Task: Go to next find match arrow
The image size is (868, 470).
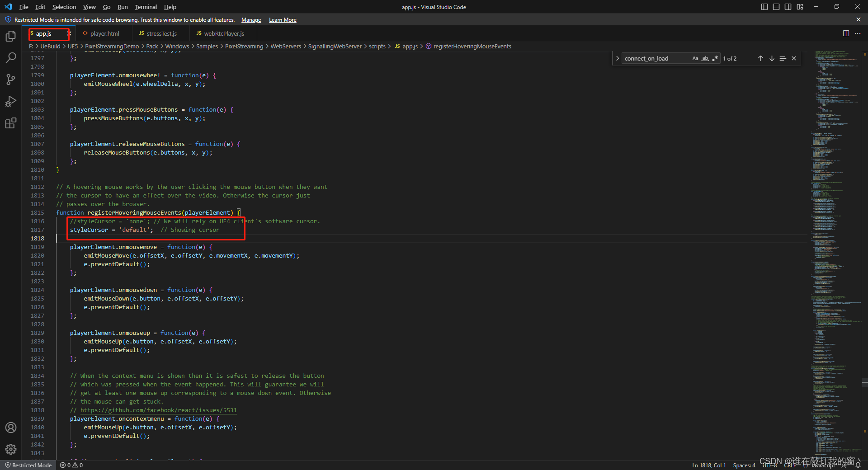Action: tap(772, 58)
